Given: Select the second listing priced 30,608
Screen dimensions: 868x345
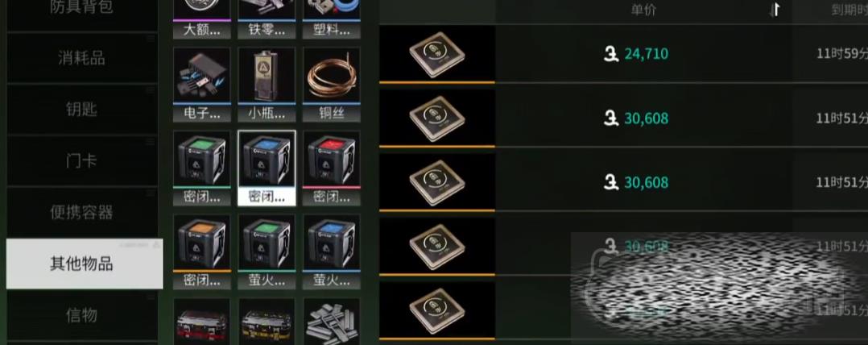Looking at the screenshot, I should click(623, 182).
